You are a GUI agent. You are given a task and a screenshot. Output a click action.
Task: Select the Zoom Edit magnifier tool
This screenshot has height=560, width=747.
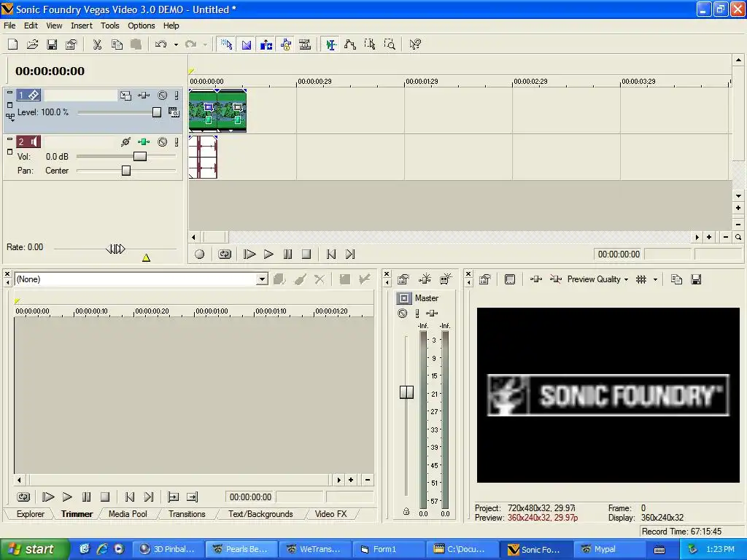click(390, 44)
